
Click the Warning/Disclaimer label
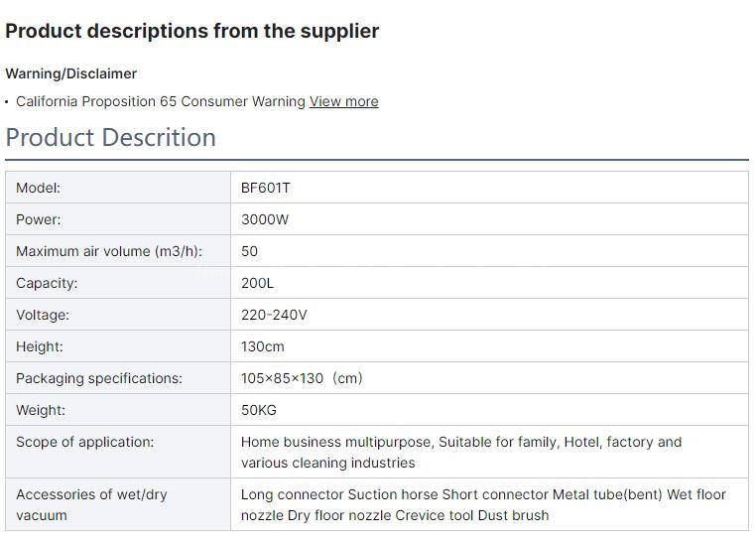70,73
